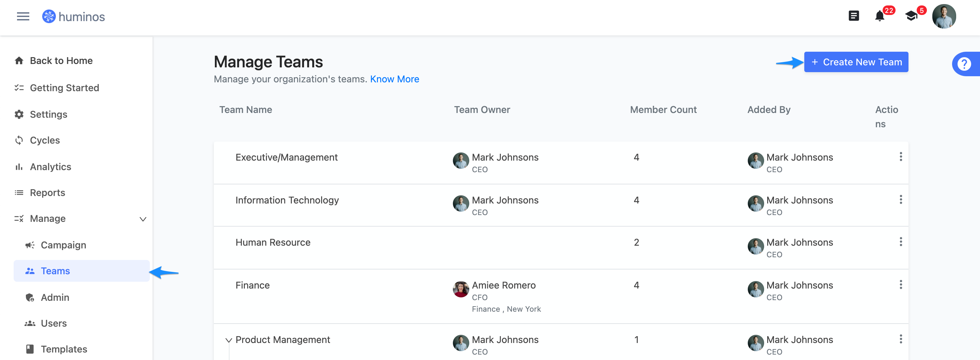Open actions menu for Information Technology team
Screen dimensions: 980x360
(x=900, y=200)
